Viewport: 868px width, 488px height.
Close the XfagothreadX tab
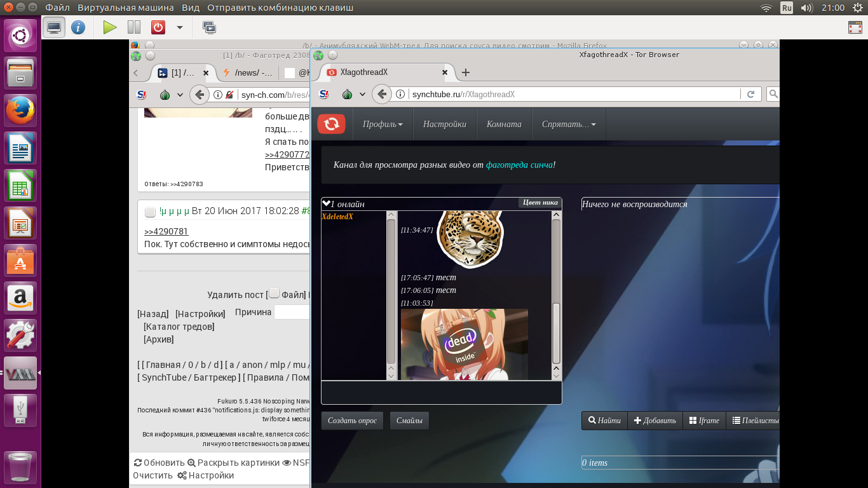point(445,72)
